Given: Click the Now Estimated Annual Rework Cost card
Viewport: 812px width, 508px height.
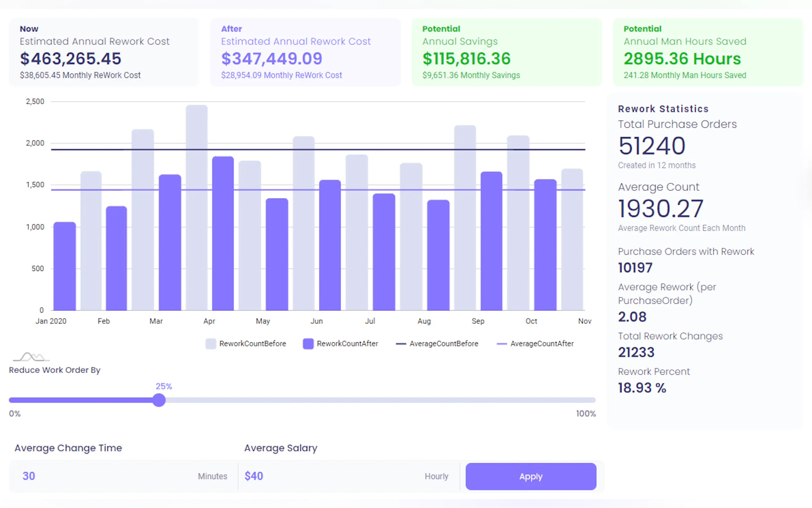Looking at the screenshot, I should click(104, 52).
